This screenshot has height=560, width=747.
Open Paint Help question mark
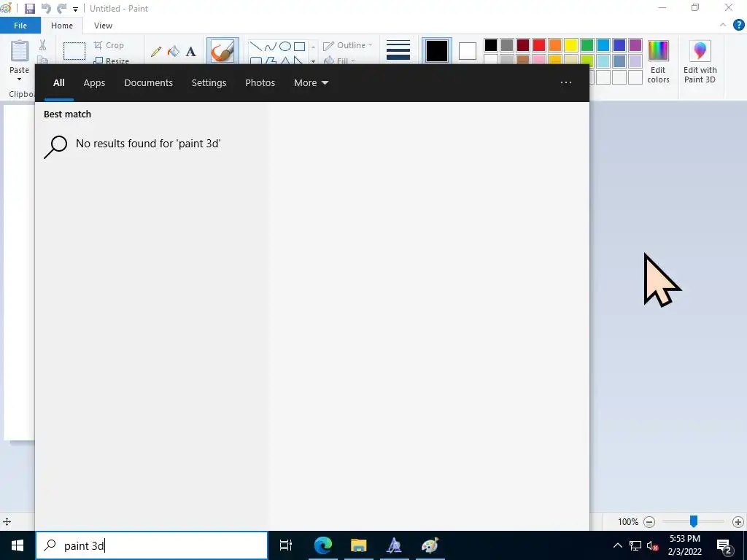click(738, 26)
